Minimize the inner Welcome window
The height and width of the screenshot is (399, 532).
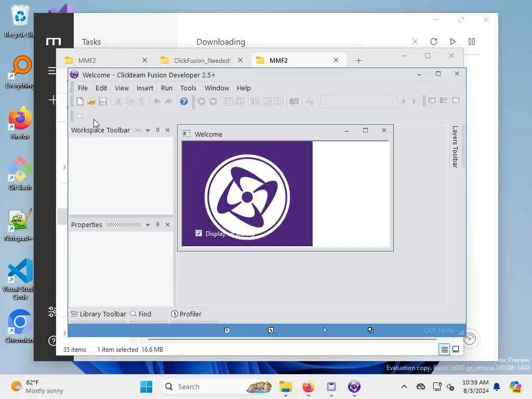click(347, 130)
